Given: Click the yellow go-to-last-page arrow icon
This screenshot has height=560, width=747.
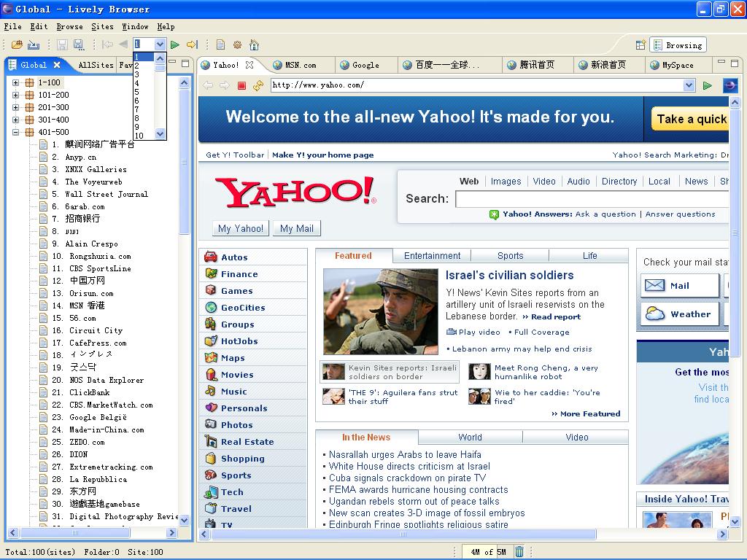Looking at the screenshot, I should pos(192,44).
